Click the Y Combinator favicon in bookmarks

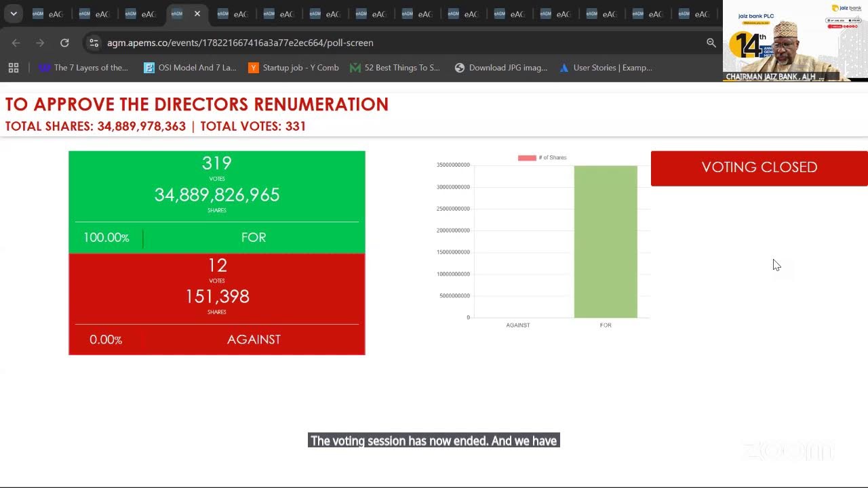coord(254,68)
